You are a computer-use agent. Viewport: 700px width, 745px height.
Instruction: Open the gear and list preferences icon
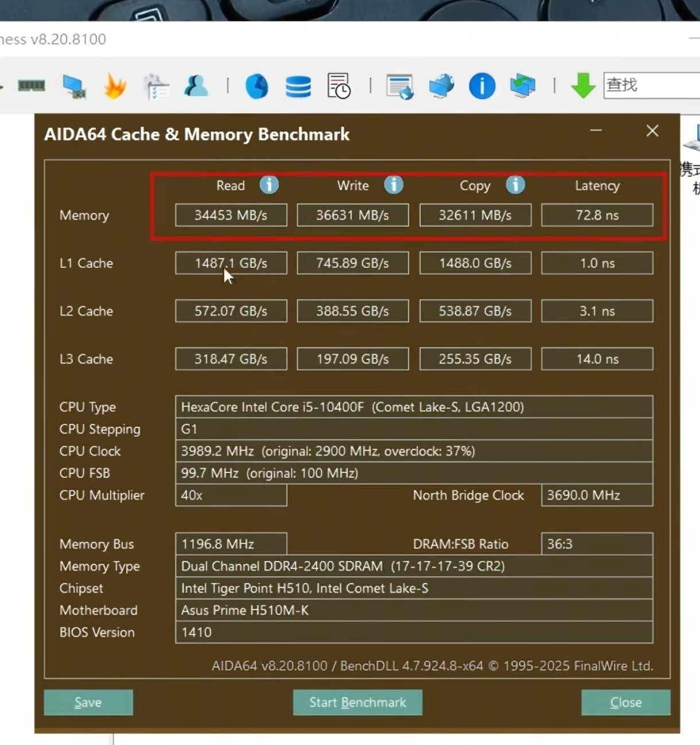156,87
